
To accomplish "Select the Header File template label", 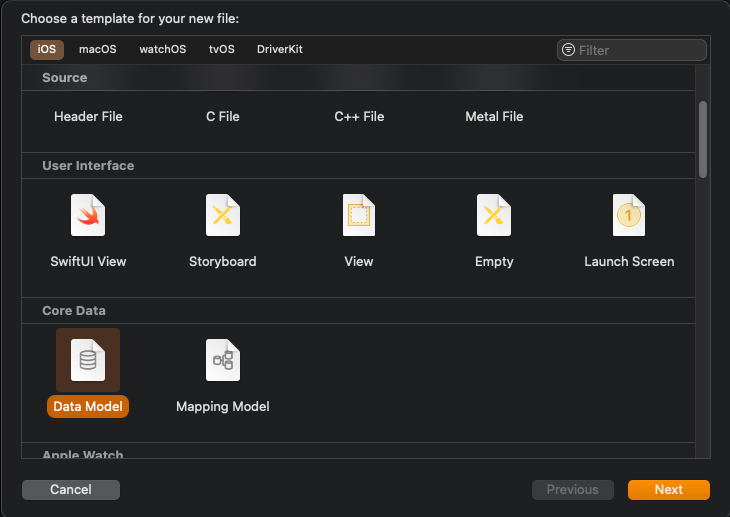I will (x=88, y=116).
